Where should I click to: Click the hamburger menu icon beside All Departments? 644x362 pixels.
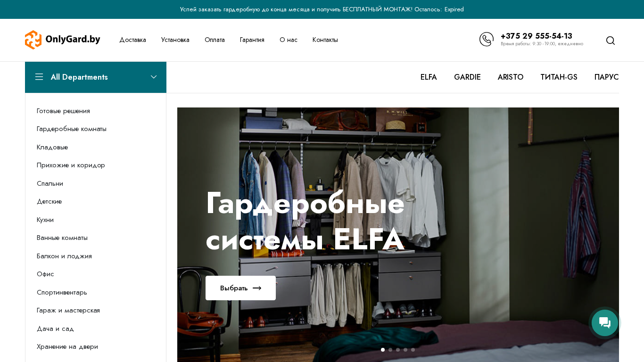coord(39,77)
